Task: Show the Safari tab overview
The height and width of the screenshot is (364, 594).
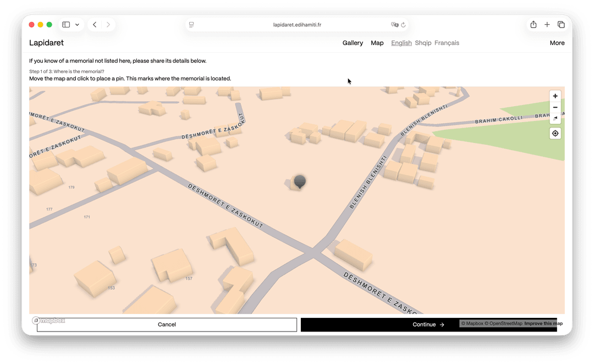Action: pos(561,24)
